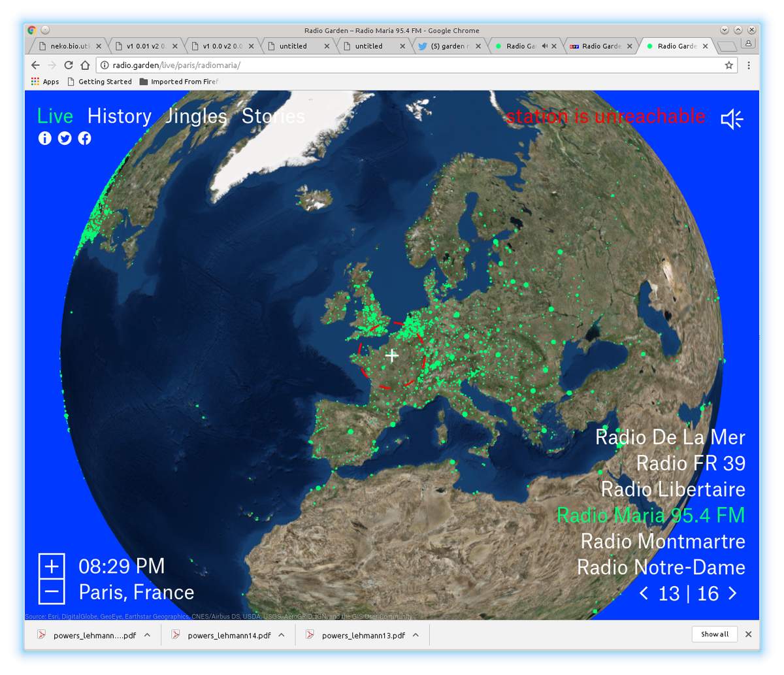The image size is (784, 675).
Task: Click the station is unreachable message
Action: (x=606, y=116)
